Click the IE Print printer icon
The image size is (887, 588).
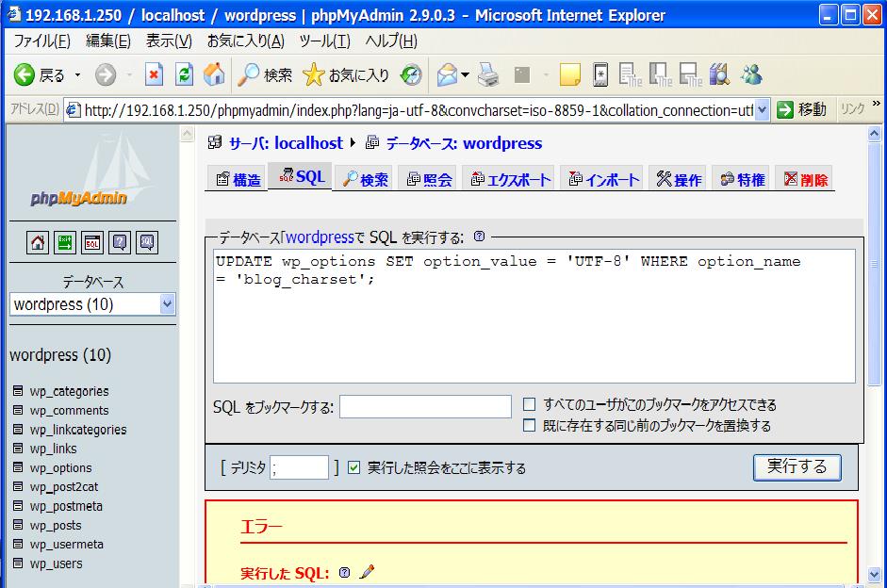click(488, 74)
